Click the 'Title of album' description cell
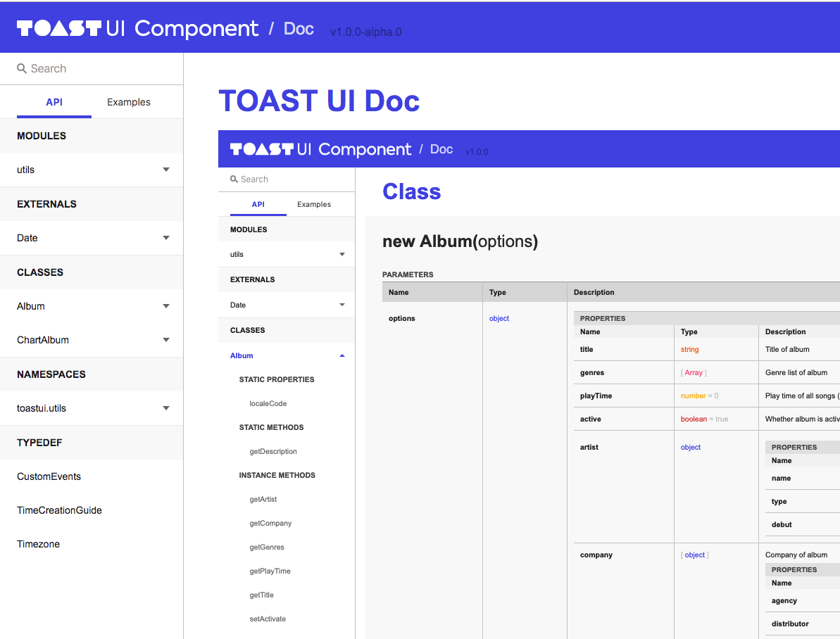Viewport: 840px width, 639px height. pyautogui.click(x=787, y=349)
